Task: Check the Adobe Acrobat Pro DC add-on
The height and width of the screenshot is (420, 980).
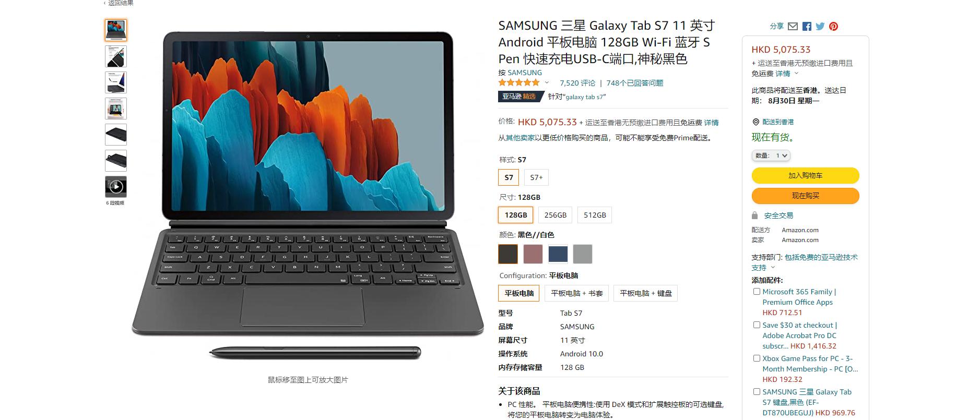Action: 757,325
